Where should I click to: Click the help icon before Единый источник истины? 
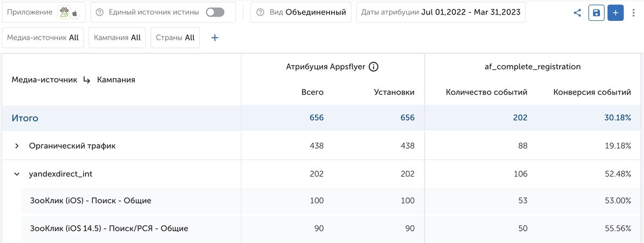pyautogui.click(x=99, y=12)
